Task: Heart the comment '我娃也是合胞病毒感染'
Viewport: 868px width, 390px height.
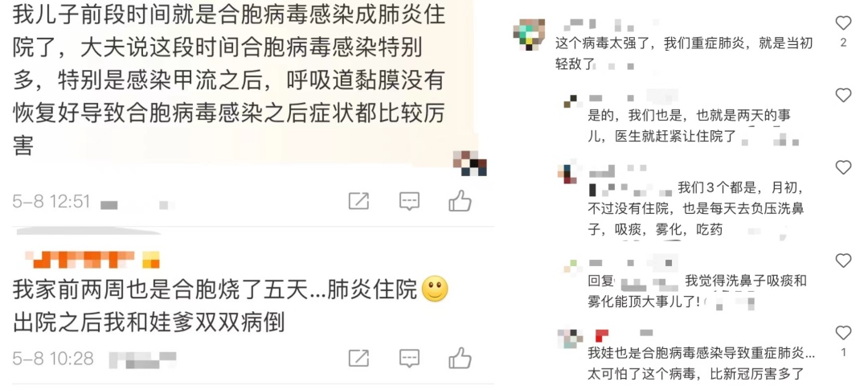Action: point(843,332)
